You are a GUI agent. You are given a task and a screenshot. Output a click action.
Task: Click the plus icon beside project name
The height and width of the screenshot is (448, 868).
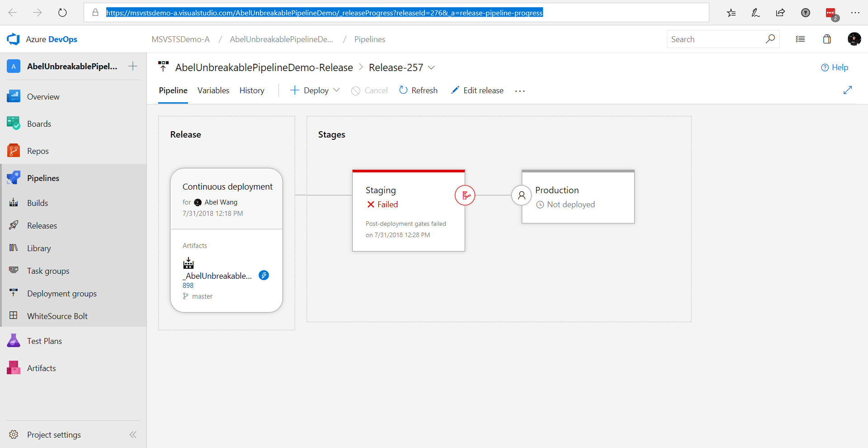(x=133, y=67)
